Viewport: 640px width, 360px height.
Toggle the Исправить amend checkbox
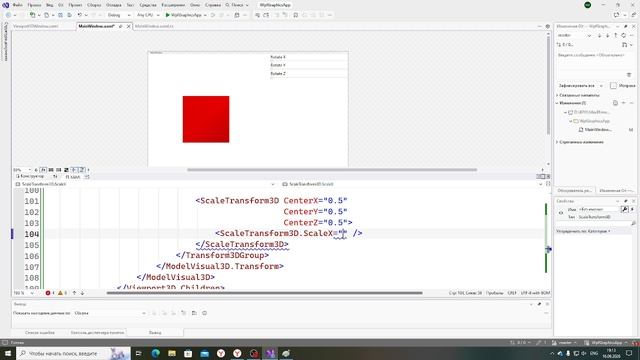coord(613,86)
